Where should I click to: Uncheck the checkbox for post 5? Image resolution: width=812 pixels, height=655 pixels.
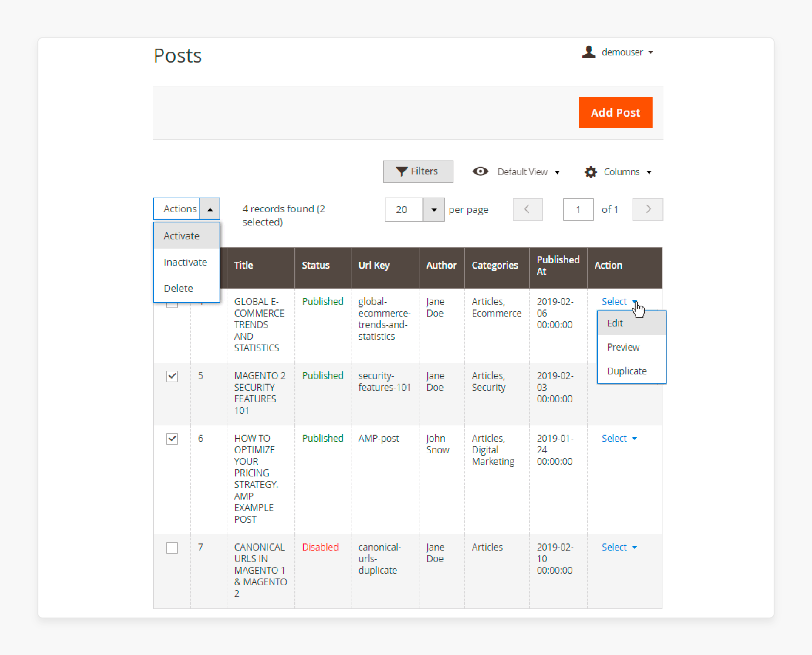172,376
